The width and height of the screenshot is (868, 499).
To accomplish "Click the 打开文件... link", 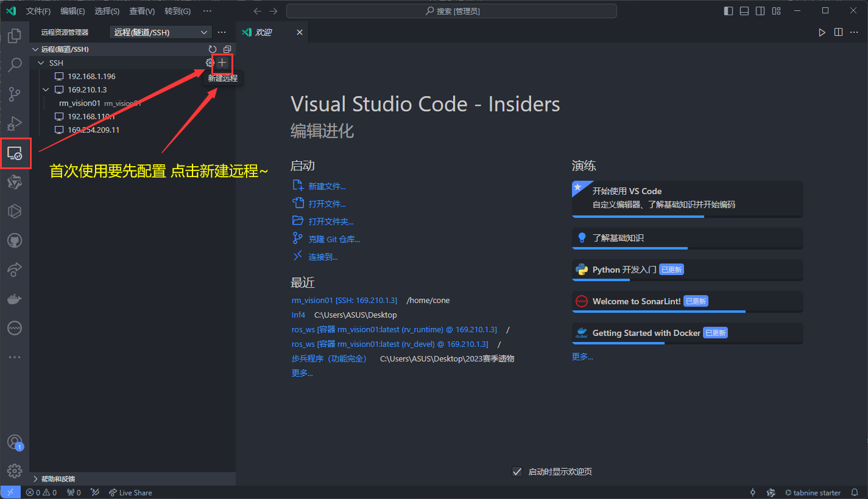I will pos(327,204).
